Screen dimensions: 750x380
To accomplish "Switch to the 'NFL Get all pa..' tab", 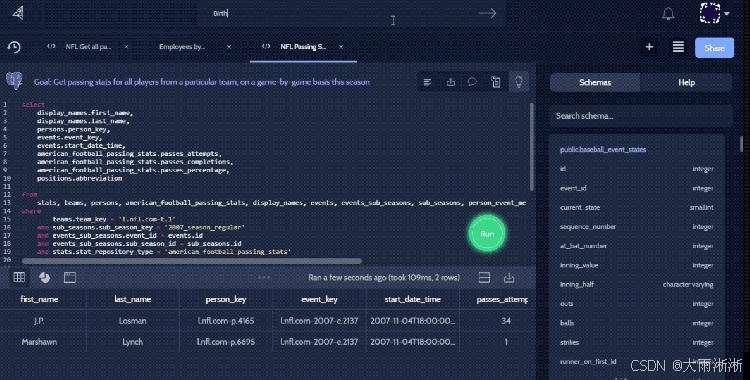I will coord(88,46).
